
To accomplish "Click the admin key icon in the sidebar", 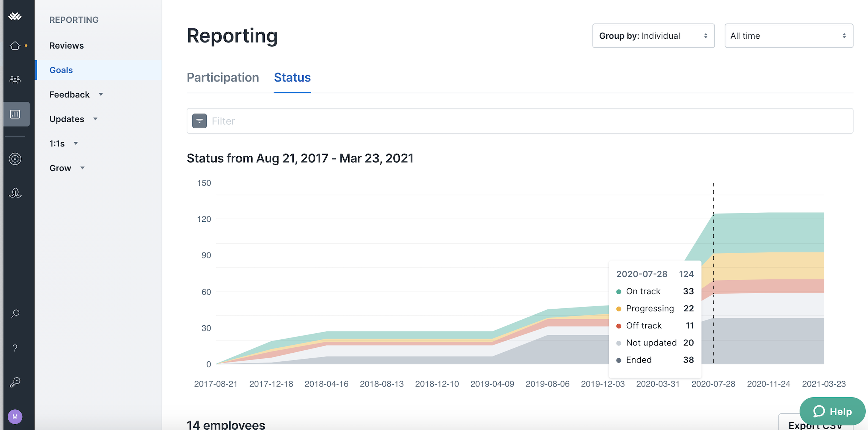I will (x=15, y=382).
